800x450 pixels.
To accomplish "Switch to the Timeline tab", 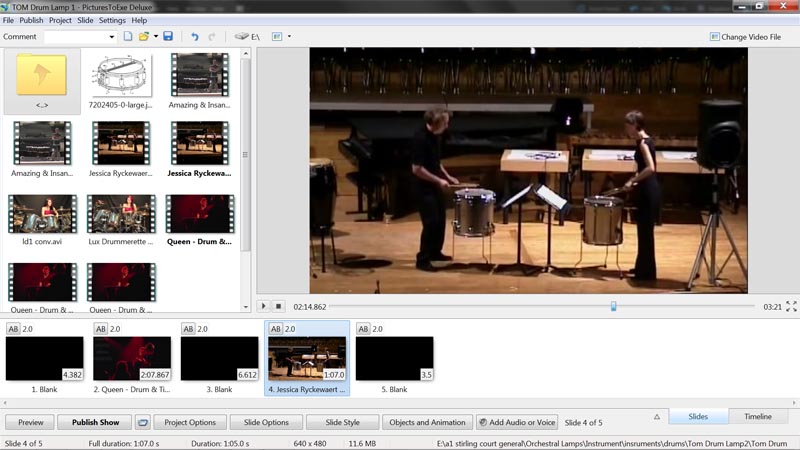I will 758,416.
